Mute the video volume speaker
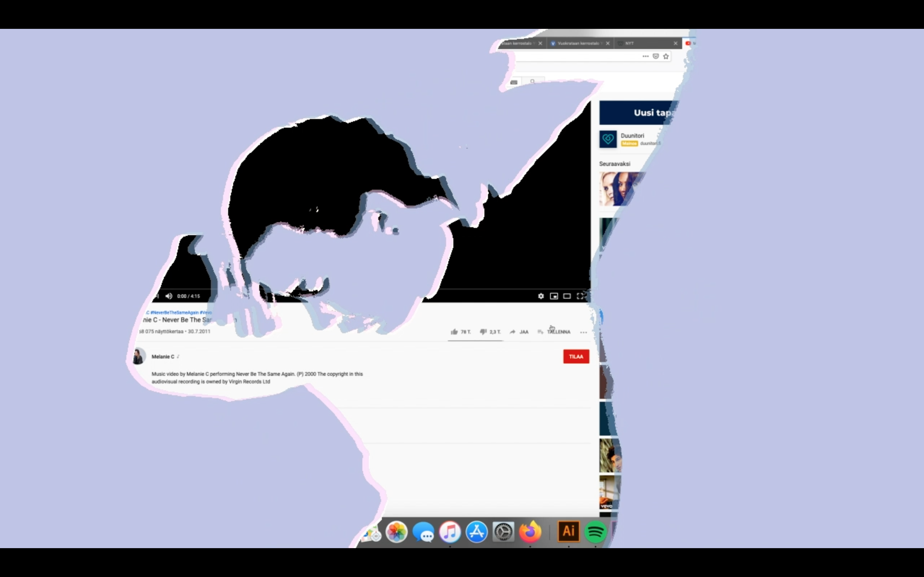Image resolution: width=924 pixels, height=577 pixels. pyautogui.click(x=169, y=296)
